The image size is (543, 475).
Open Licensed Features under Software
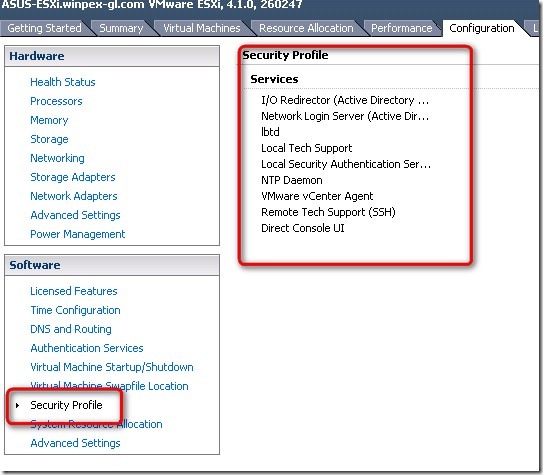coord(74,291)
